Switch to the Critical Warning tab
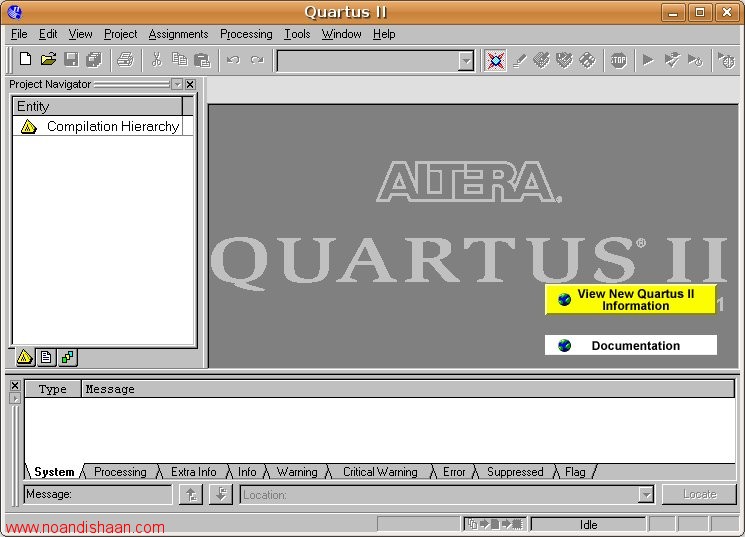Image resolution: width=745 pixels, height=537 pixels. (380, 472)
